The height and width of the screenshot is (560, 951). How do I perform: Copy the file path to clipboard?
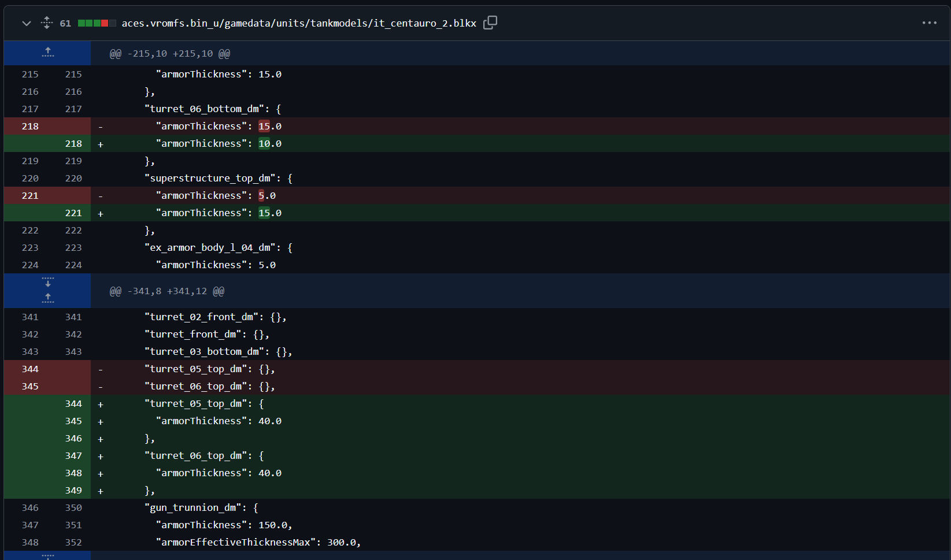click(490, 23)
